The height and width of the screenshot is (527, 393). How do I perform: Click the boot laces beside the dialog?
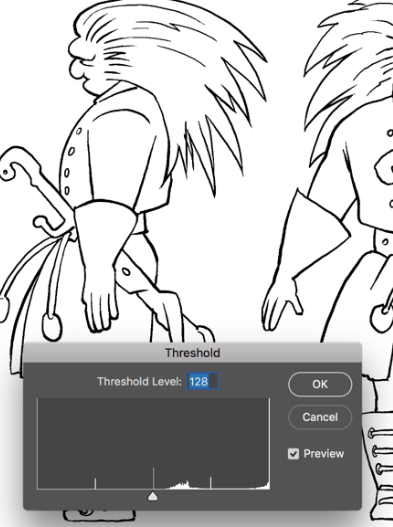(378, 452)
